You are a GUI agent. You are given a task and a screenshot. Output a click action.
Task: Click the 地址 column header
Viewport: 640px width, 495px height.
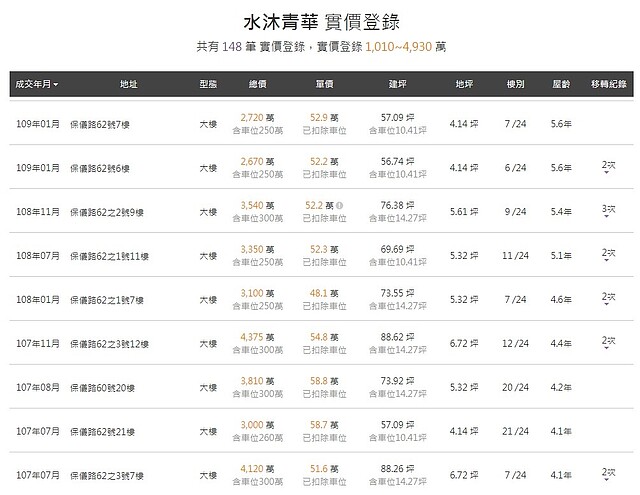click(x=128, y=84)
